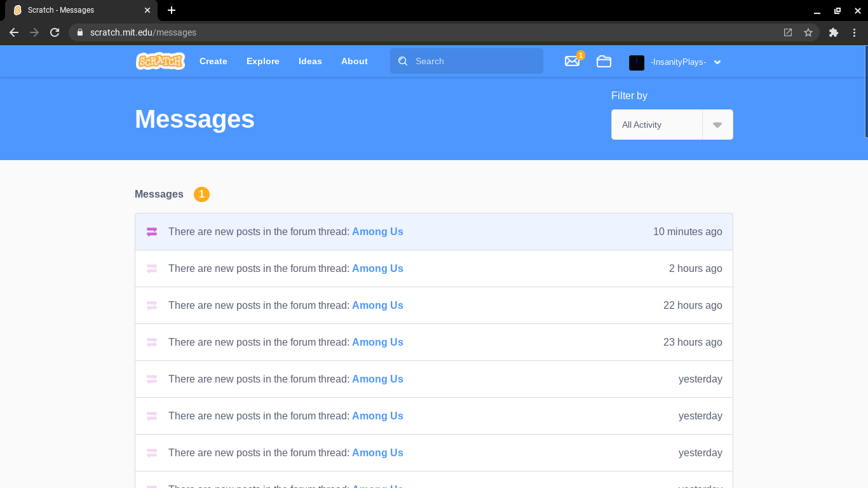Click forum icon on 22 hours ago message
Viewport: 868px width, 488px height.
(152, 306)
